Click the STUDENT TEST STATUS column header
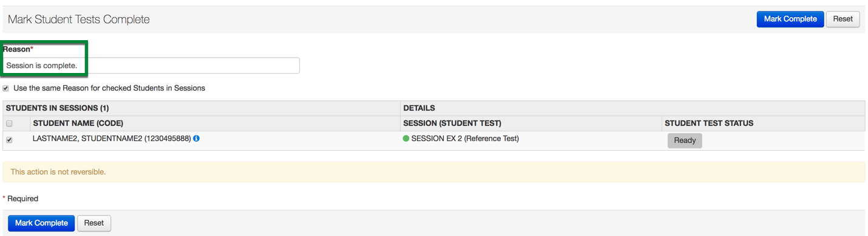This screenshot has width=868, height=236. tap(709, 123)
